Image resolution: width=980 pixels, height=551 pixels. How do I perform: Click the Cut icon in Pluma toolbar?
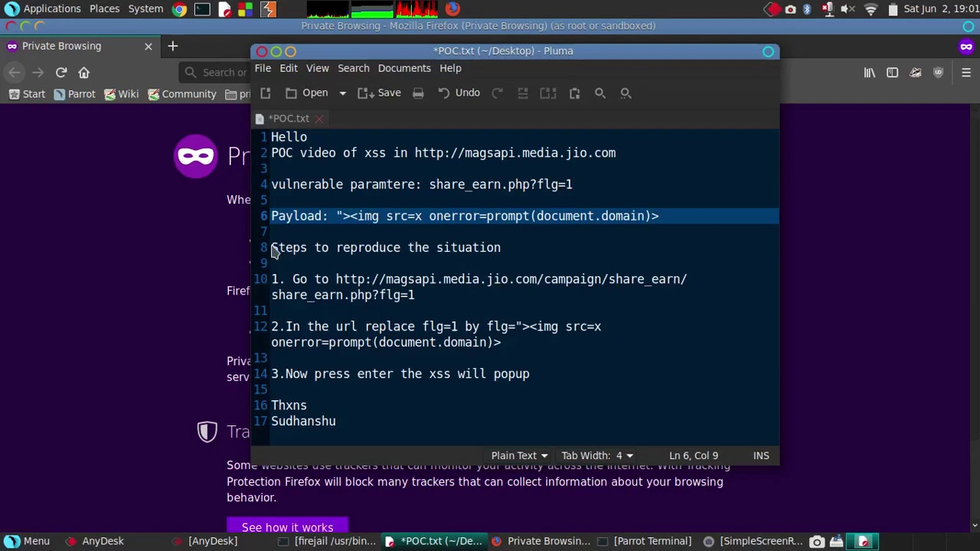[523, 93]
